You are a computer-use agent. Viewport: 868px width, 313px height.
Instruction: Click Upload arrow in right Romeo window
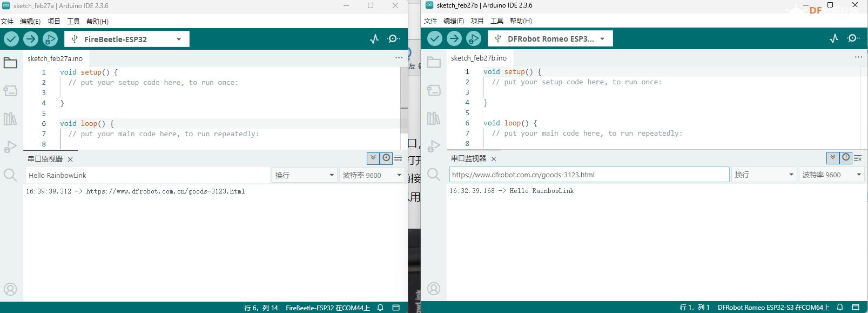tap(454, 38)
